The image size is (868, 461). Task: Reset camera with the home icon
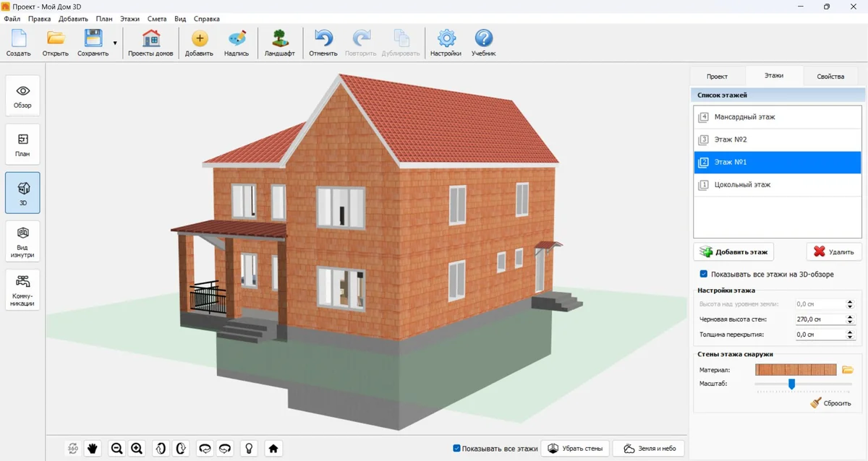273,448
